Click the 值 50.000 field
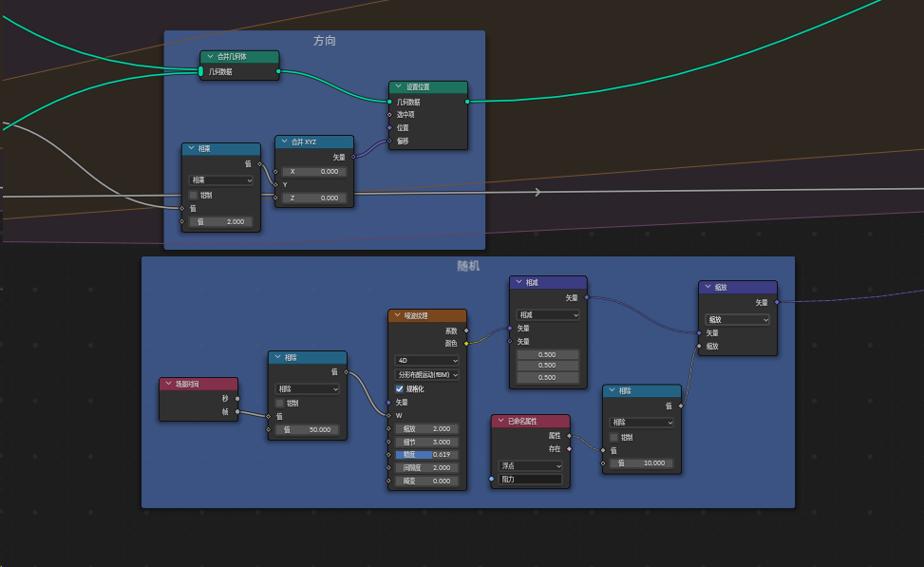The image size is (924, 567). pos(307,429)
